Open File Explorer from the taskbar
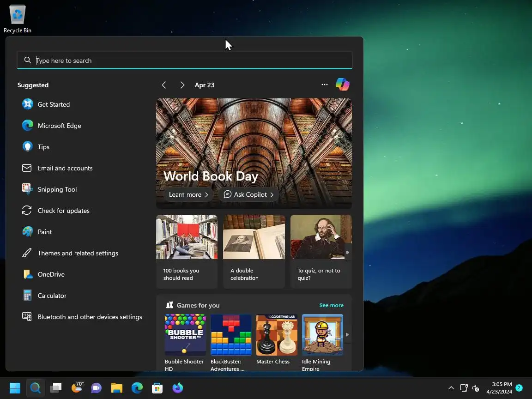This screenshot has width=532, height=399. [x=117, y=388]
